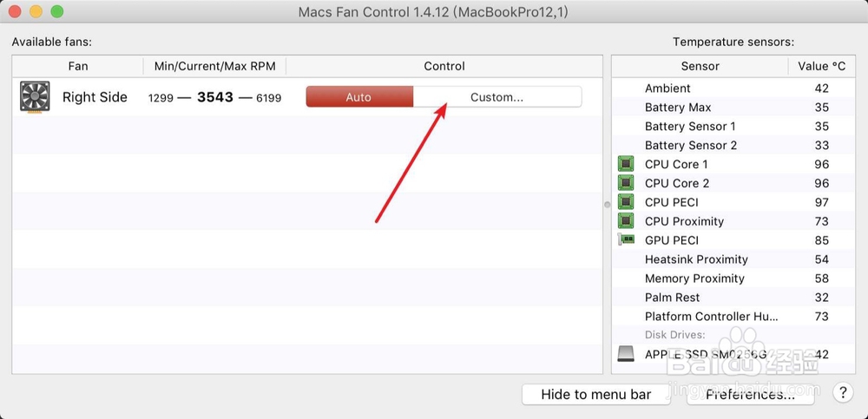This screenshot has width=868, height=419.
Task: Click the GPU PECI card icon
Action: (626, 239)
